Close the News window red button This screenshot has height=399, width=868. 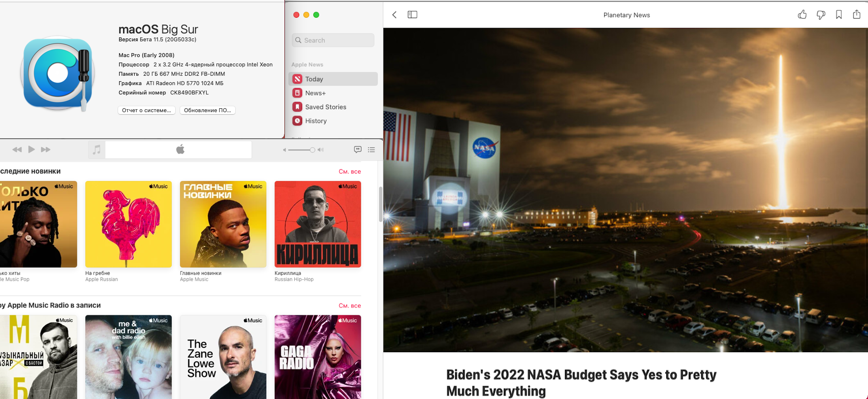click(x=296, y=15)
